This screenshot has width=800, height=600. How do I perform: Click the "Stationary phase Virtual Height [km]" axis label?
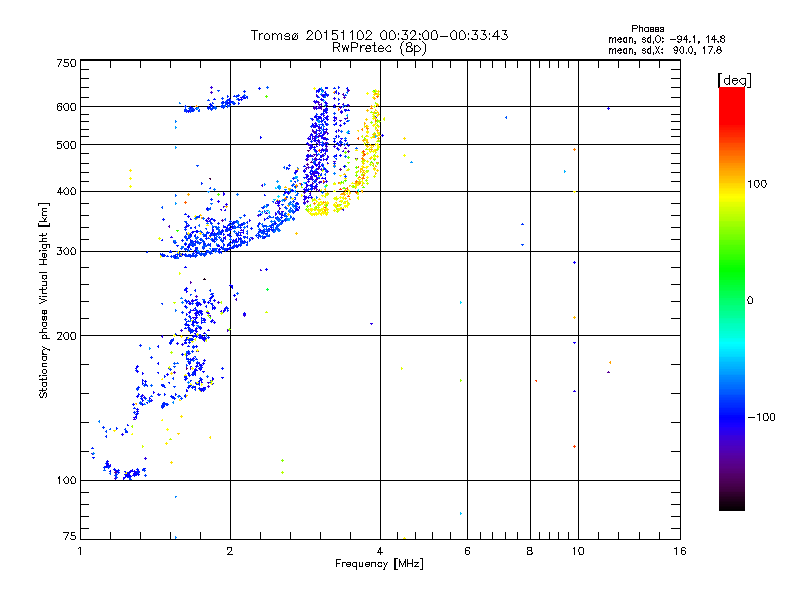(x=43, y=301)
